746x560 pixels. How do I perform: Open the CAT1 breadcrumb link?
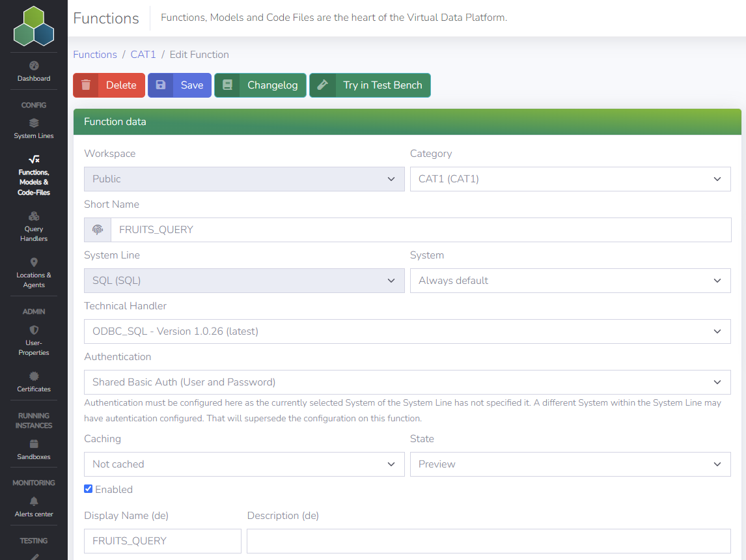click(143, 54)
